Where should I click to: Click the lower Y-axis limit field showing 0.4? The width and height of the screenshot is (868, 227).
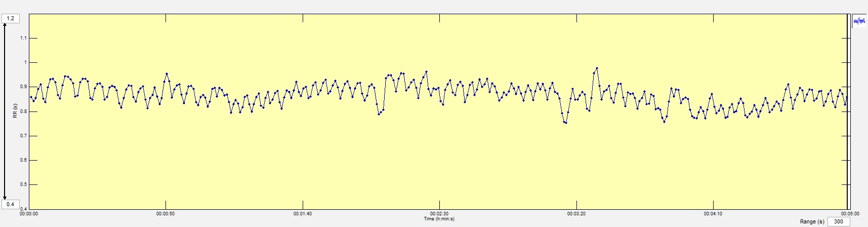point(11,204)
